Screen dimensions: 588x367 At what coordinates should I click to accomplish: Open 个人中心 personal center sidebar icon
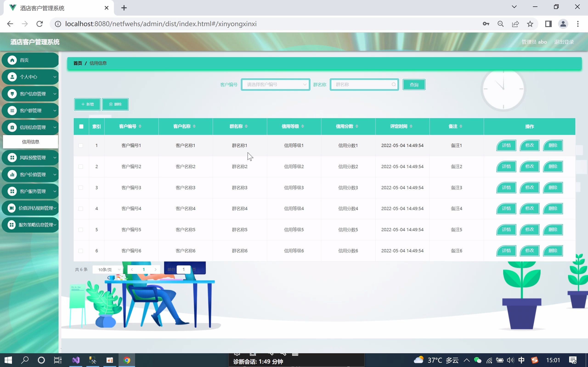click(12, 77)
